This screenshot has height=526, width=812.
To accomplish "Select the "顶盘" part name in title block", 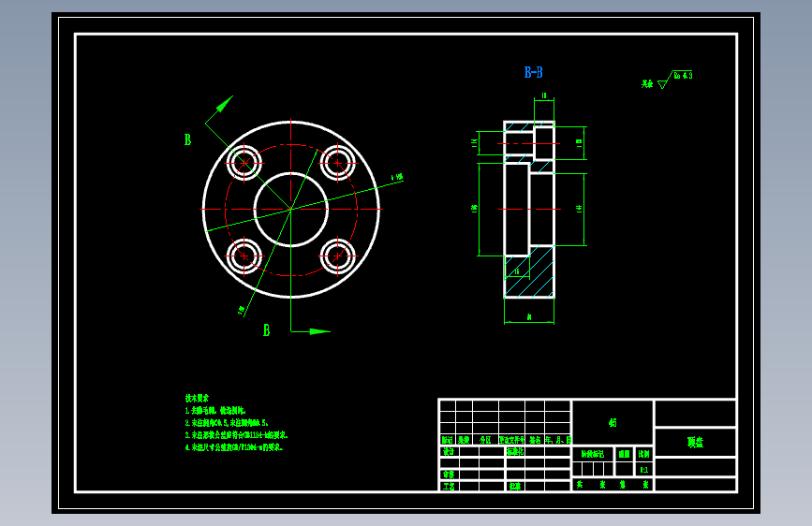I will (696, 442).
